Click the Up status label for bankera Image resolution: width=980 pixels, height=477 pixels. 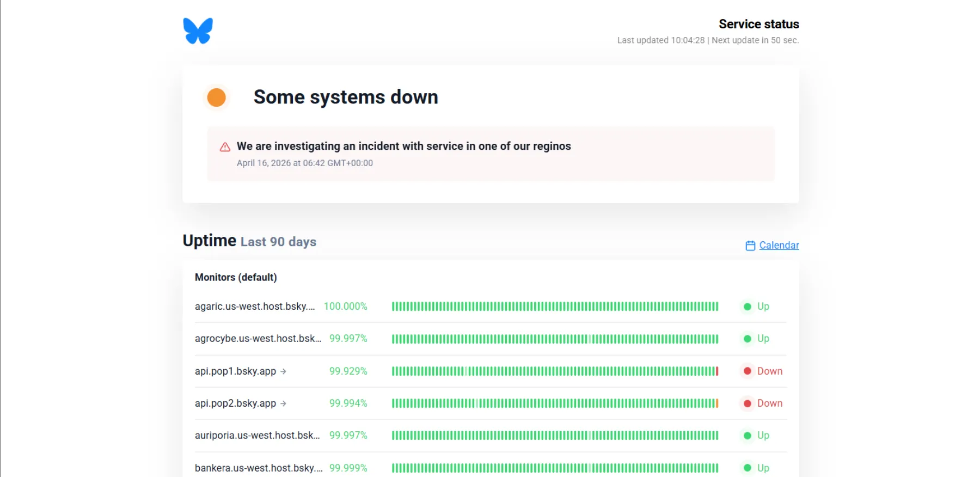coord(763,468)
